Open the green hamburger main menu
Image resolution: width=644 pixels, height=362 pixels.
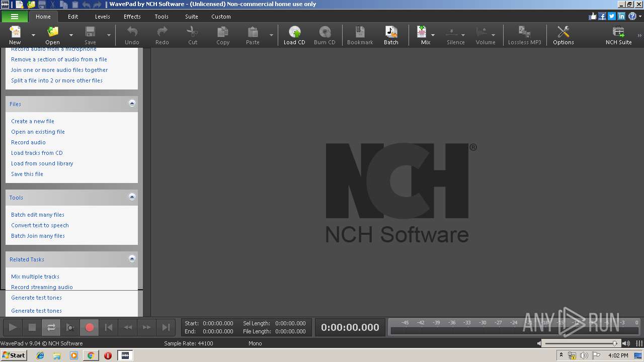pyautogui.click(x=15, y=17)
